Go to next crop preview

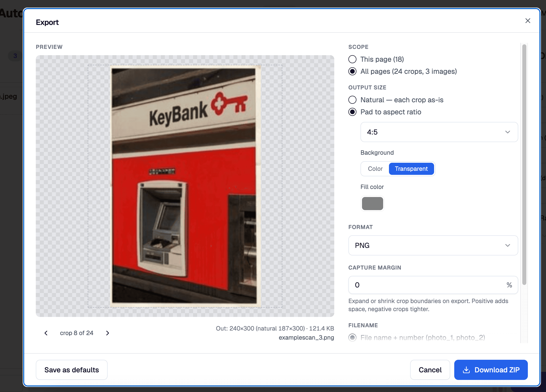(x=108, y=333)
